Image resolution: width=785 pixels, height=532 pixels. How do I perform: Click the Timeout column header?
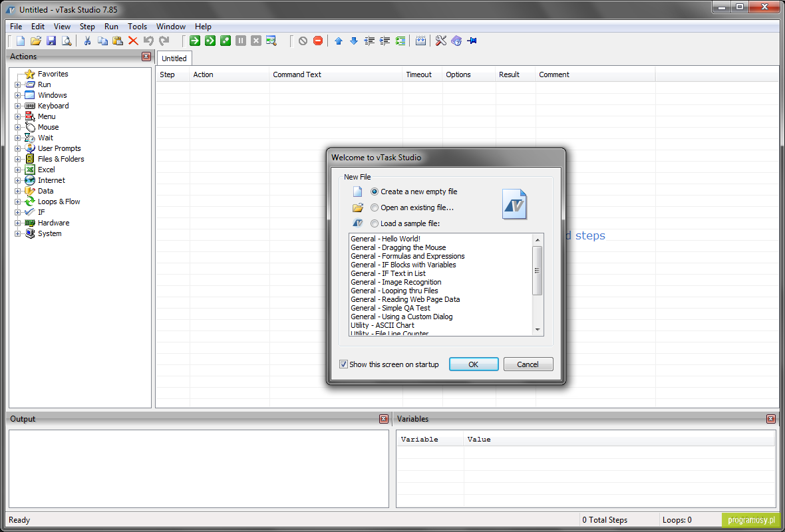tap(422, 74)
